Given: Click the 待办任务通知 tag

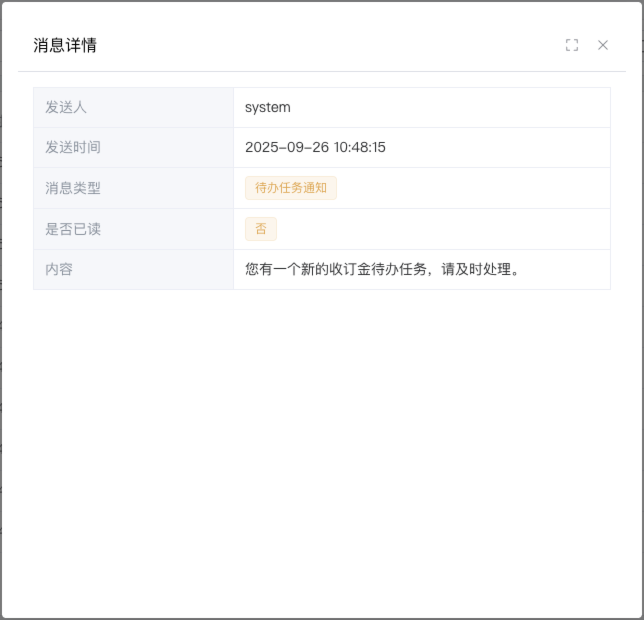Looking at the screenshot, I should click(290, 188).
